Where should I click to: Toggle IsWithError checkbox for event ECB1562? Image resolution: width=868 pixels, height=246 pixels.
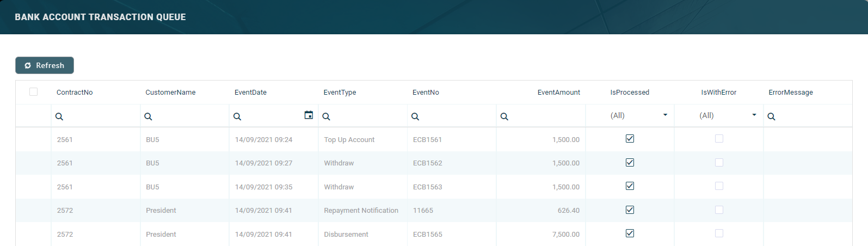pyautogui.click(x=719, y=163)
